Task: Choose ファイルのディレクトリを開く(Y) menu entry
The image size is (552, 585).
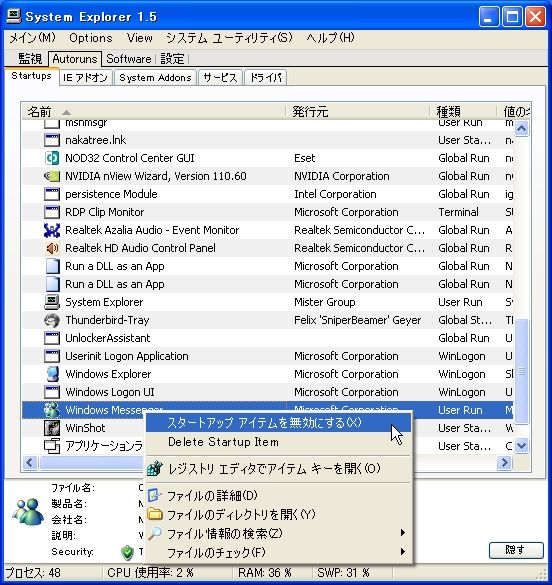Action: point(278,514)
